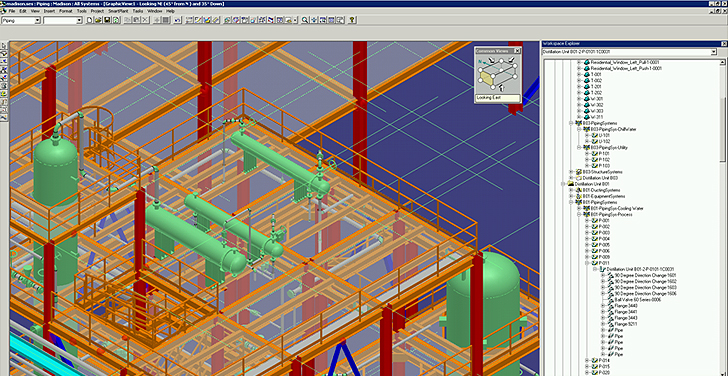Click the New document toolbar icon
Image resolution: width=728 pixels, height=376 pixels.
pos(90,20)
